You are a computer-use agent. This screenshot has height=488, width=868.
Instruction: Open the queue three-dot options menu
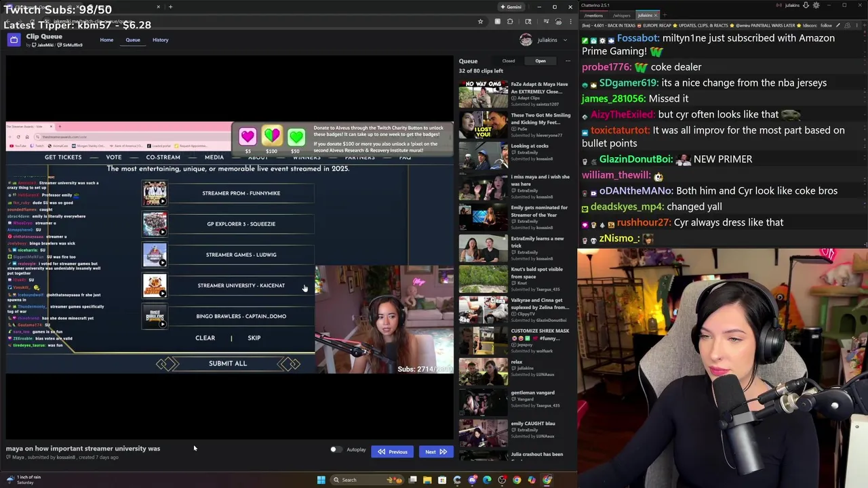click(x=568, y=61)
